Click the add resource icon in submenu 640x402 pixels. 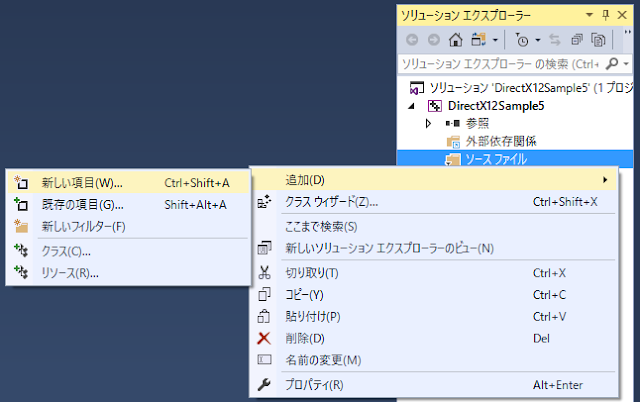[21, 272]
